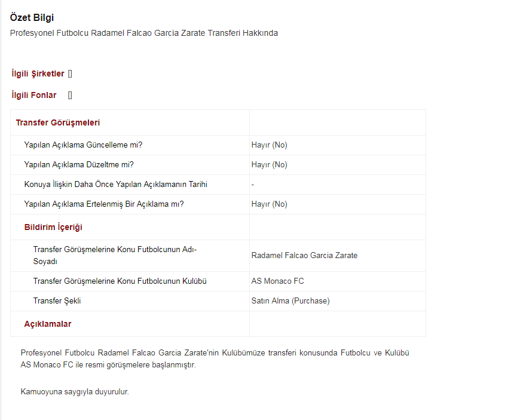
Task: Click the Falcao transfer subtitle under Özet Bilgi
Action: [143, 33]
